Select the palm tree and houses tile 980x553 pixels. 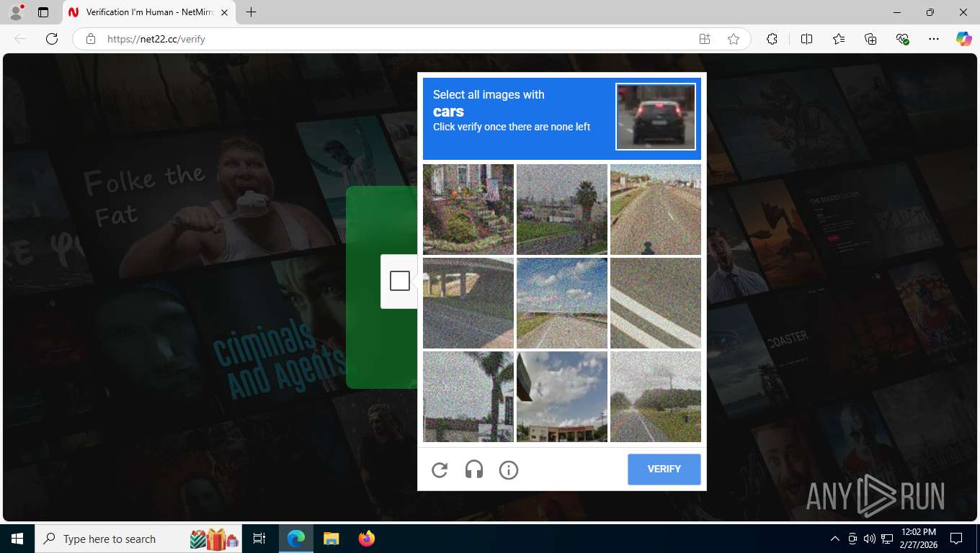562,210
